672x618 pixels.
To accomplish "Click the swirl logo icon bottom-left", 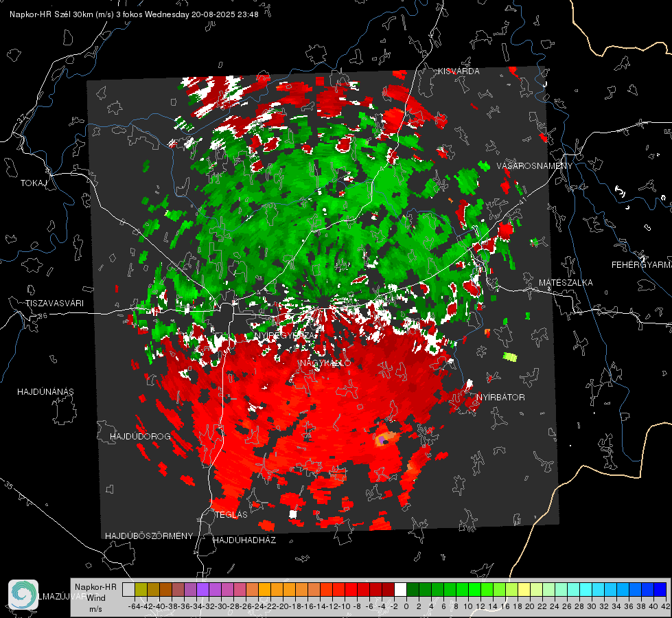I will [23, 595].
